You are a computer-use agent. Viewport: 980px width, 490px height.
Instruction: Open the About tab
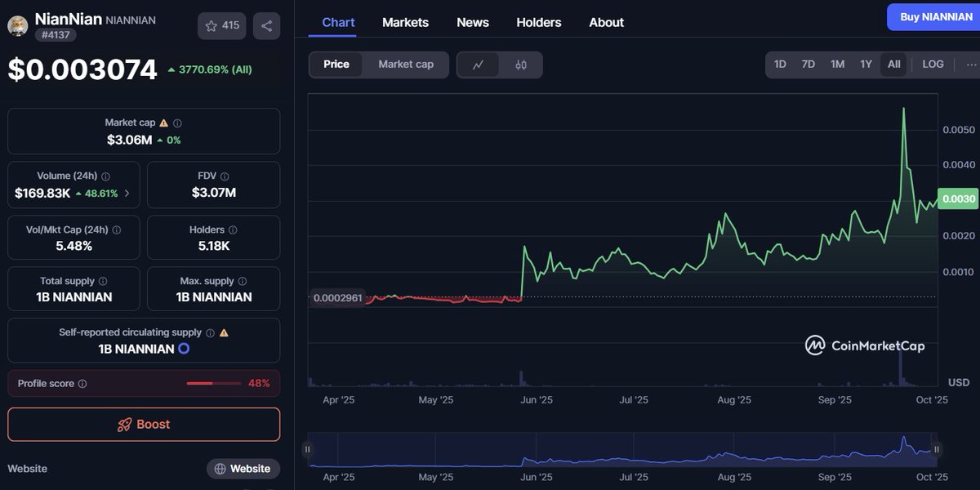pos(607,22)
